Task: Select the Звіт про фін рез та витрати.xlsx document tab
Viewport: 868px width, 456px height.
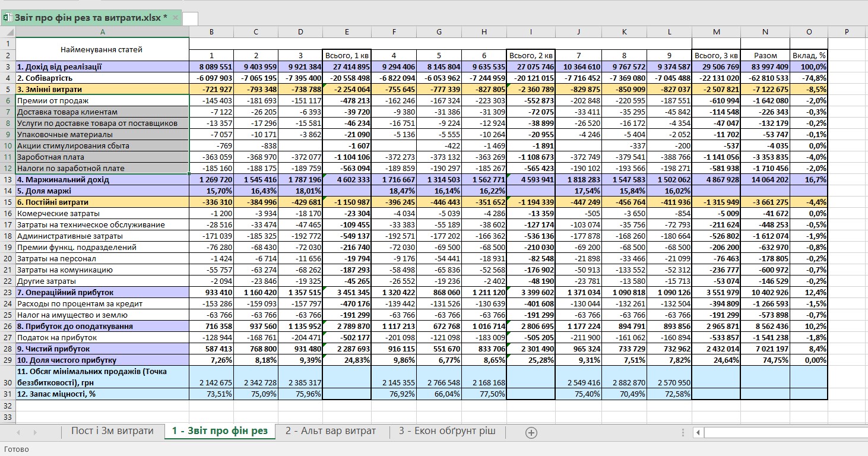Action: [90, 18]
